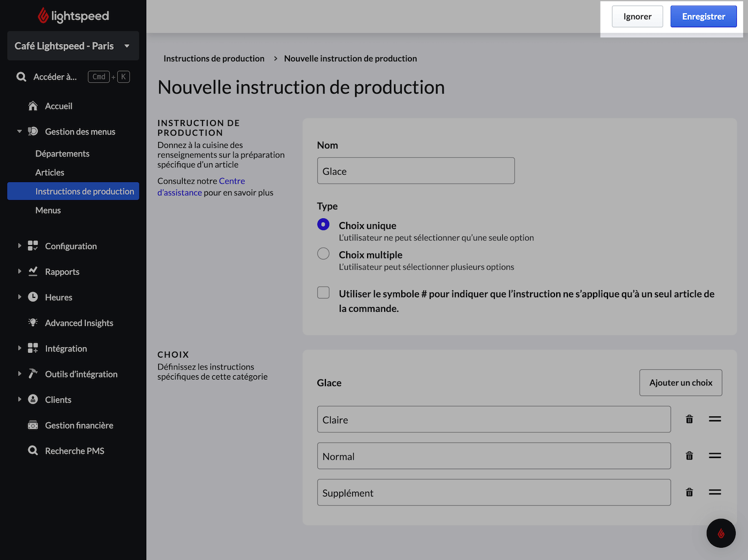Click the Clients person icon

pyautogui.click(x=33, y=399)
